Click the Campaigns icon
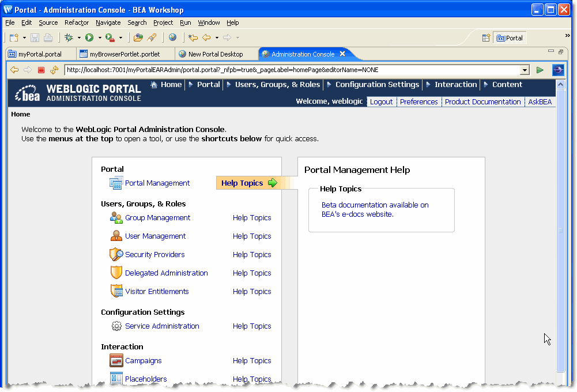The image size is (577, 392). pos(116,360)
